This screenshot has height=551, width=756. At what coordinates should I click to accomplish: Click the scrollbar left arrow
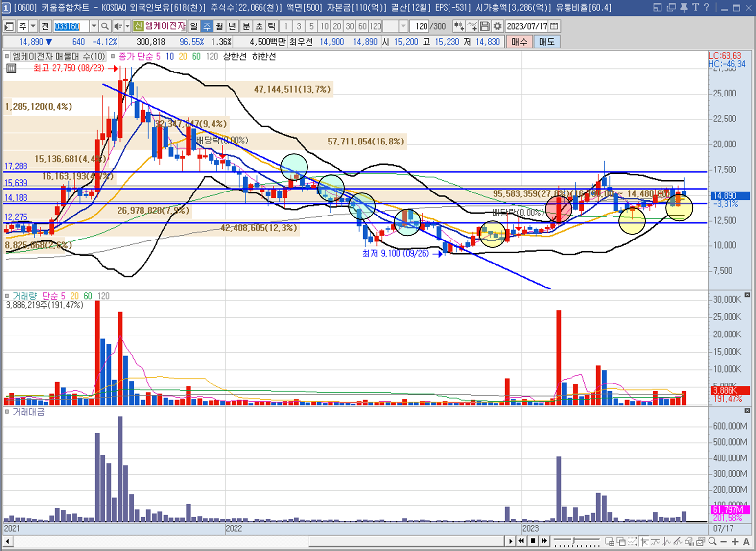[x=8, y=541]
